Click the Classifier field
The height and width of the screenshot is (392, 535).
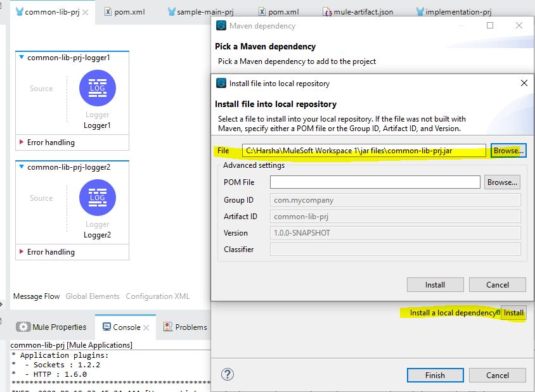point(396,249)
